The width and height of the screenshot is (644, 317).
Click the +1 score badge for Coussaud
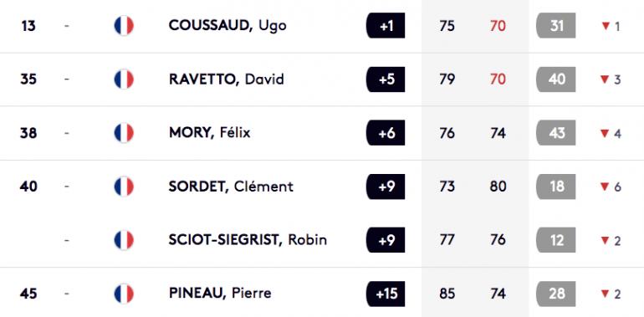pyautogui.click(x=386, y=26)
